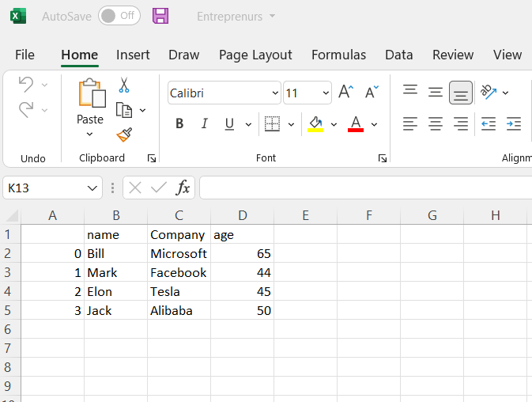Open the Clipboard dialog launcher

pos(152,158)
